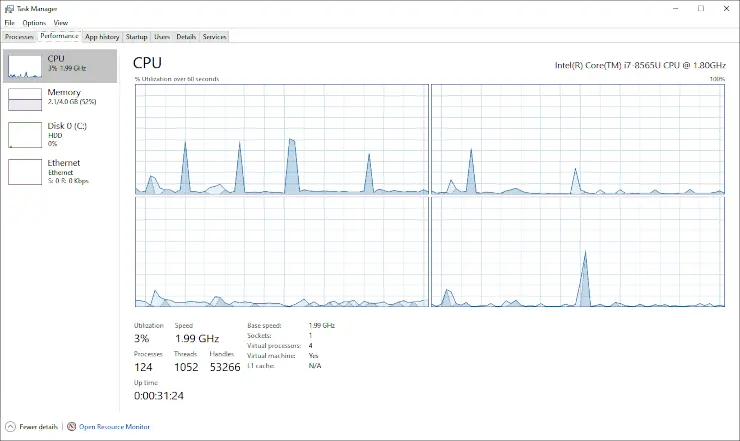Switch to the Details tab
740x441 pixels.
click(186, 37)
